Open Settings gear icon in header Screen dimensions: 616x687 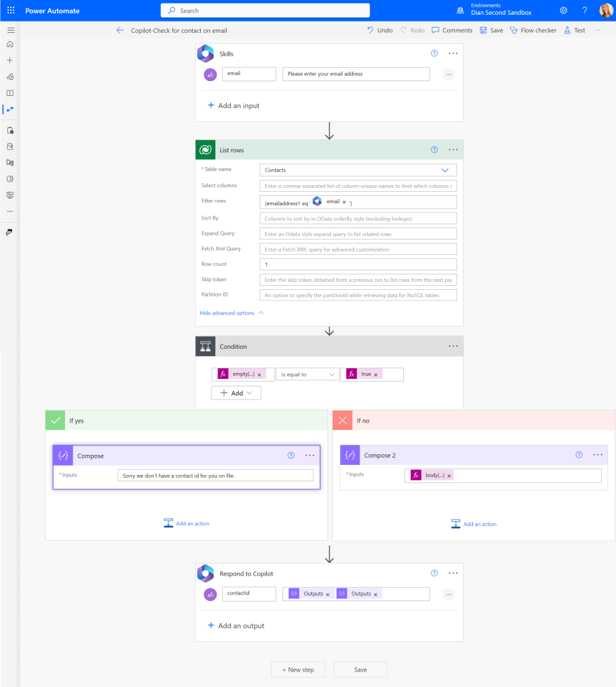point(564,11)
